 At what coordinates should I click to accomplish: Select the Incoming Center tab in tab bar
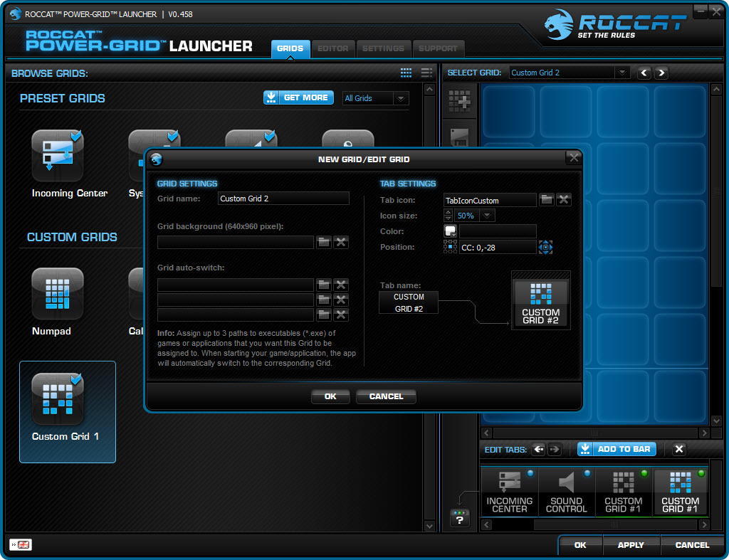click(x=510, y=492)
